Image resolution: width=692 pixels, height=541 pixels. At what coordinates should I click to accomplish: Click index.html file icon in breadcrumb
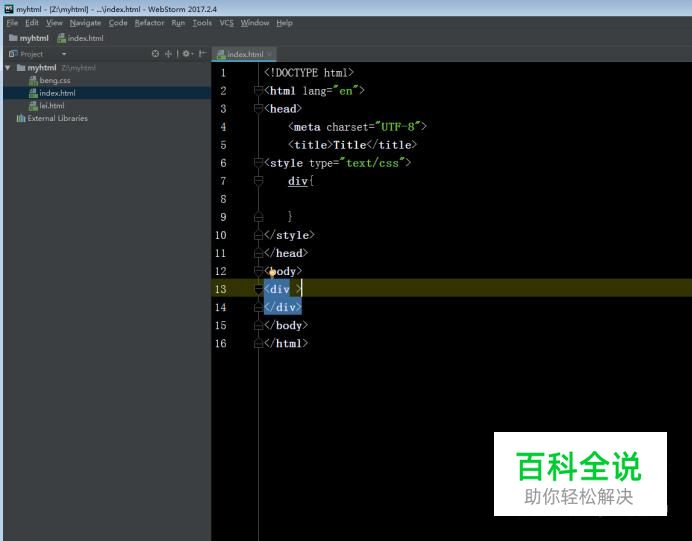click(x=62, y=38)
